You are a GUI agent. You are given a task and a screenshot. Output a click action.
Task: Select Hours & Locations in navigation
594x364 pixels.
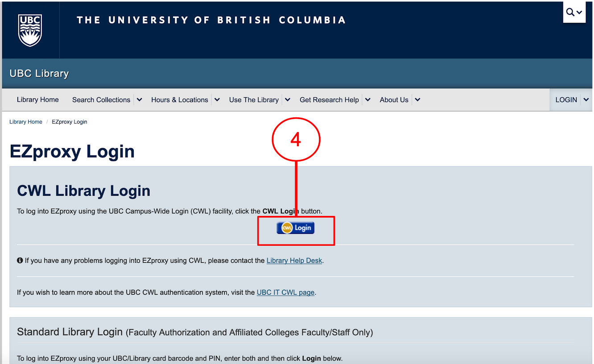click(x=180, y=100)
